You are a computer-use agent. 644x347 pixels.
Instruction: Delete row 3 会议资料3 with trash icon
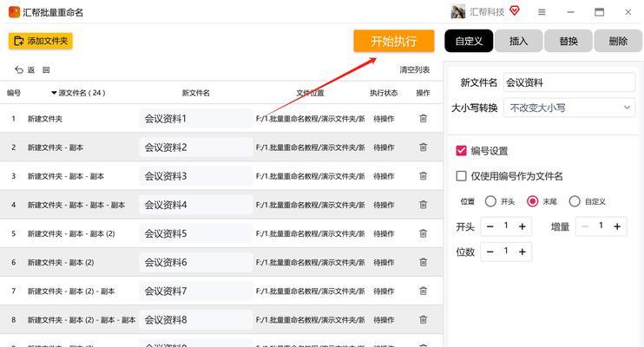[x=423, y=176]
